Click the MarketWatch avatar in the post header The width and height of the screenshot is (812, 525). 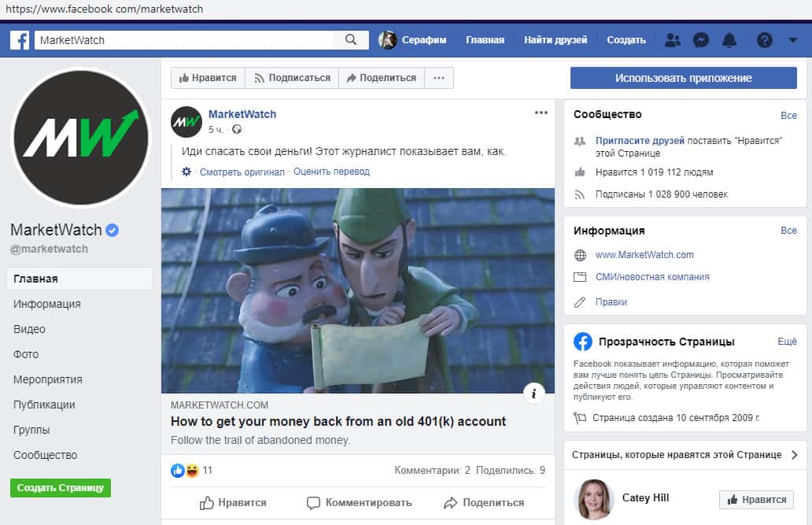(x=186, y=122)
